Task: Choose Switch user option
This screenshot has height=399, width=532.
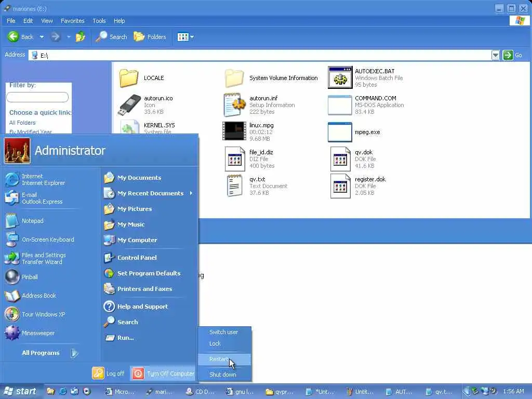Action: [224, 332]
